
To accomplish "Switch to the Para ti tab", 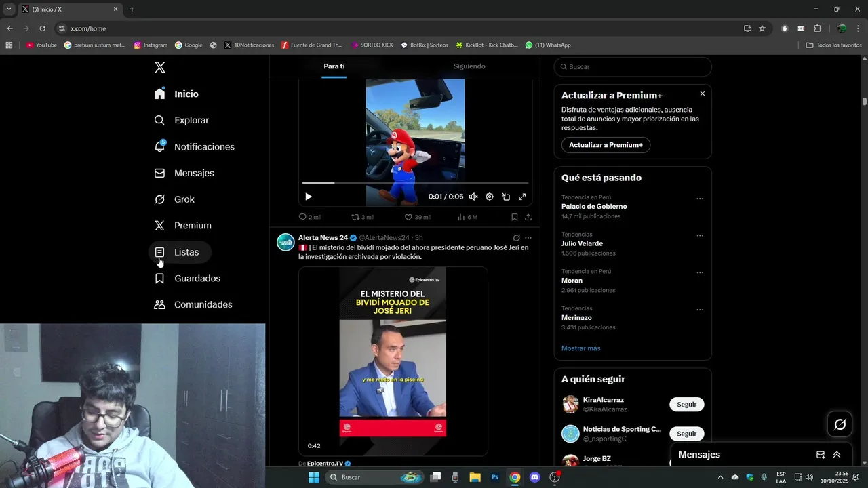I will (334, 66).
